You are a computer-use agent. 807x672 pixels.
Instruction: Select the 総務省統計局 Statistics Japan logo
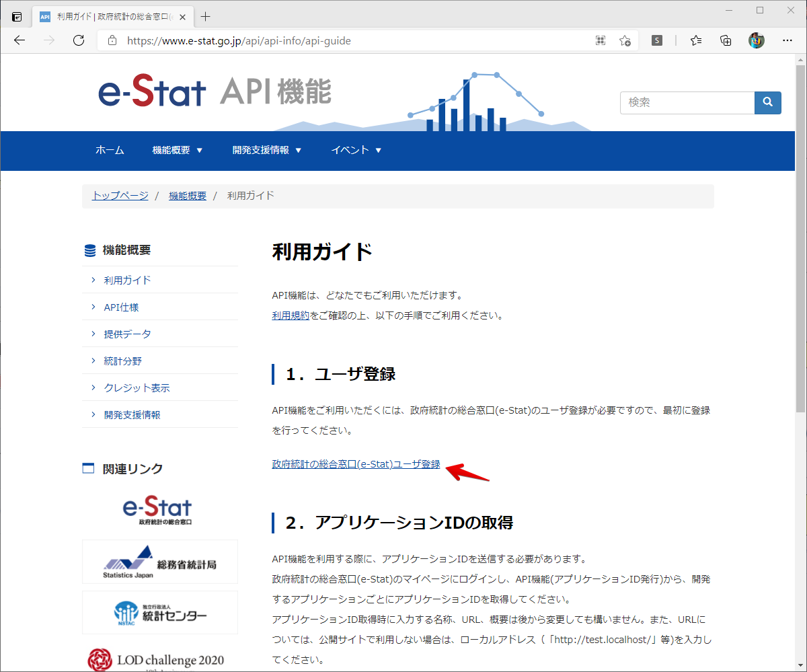[159, 561]
